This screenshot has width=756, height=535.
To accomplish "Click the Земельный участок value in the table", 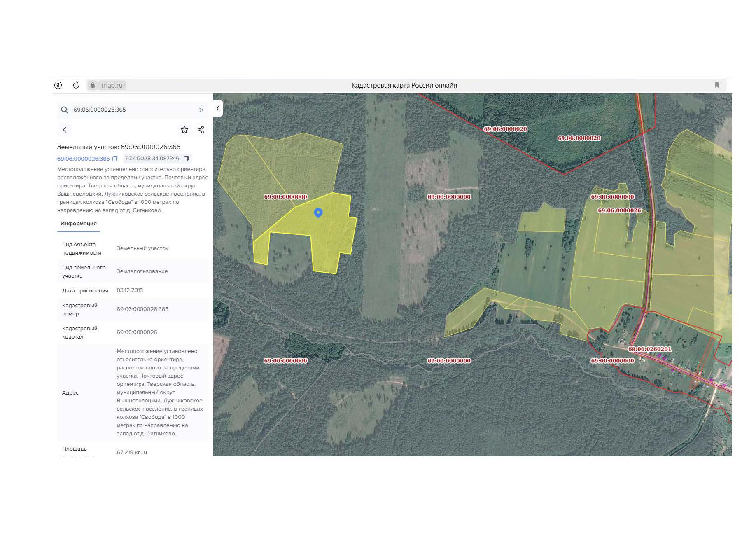I will tap(142, 248).
